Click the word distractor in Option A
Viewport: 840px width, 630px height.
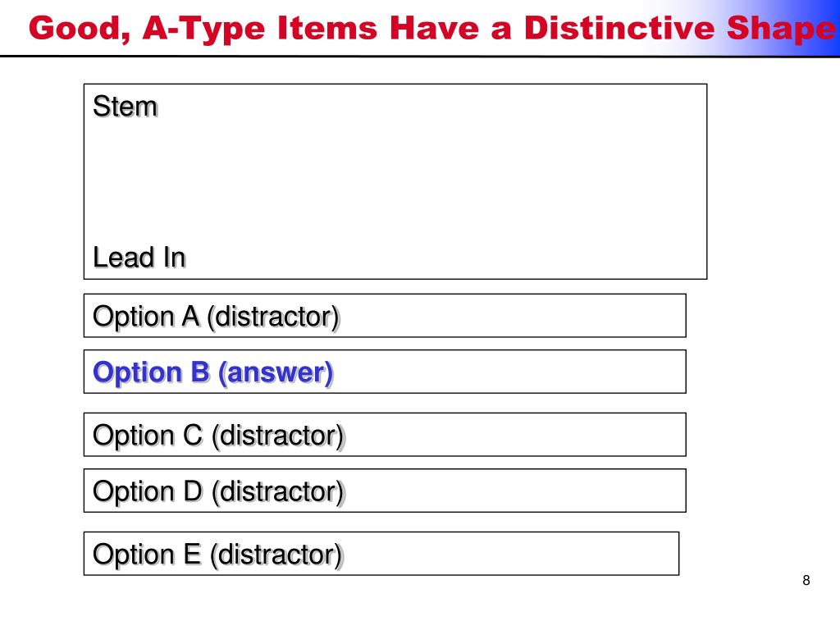[273, 317]
